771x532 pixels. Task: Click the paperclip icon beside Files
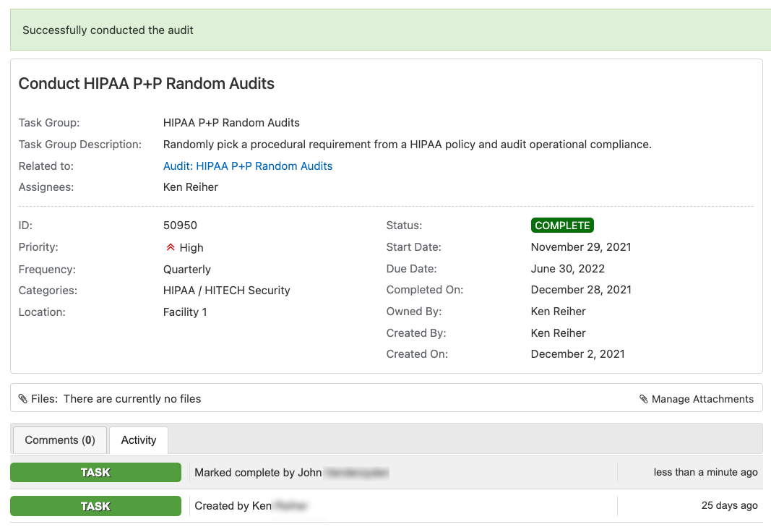23,399
